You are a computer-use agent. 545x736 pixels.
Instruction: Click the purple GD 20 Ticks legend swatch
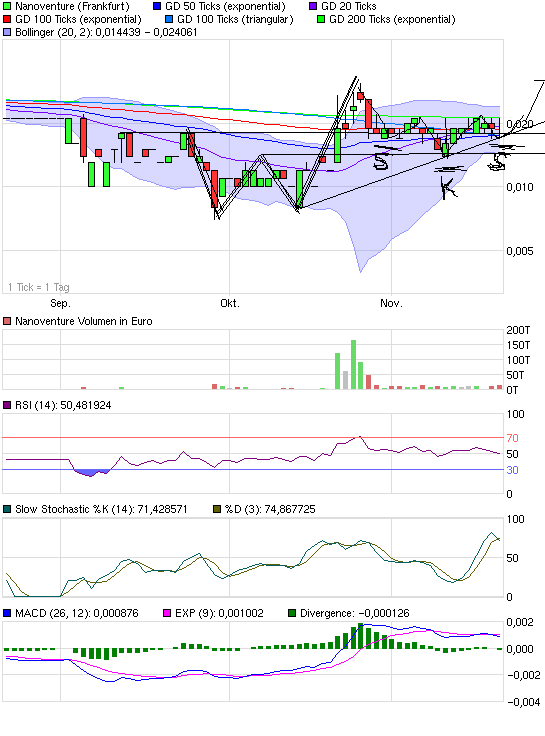click(x=313, y=7)
